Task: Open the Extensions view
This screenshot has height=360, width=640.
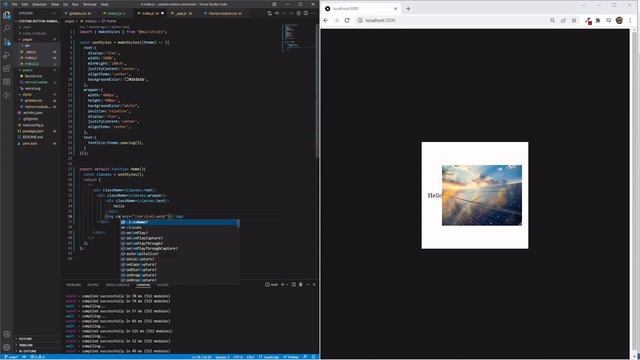Action: click(7, 68)
